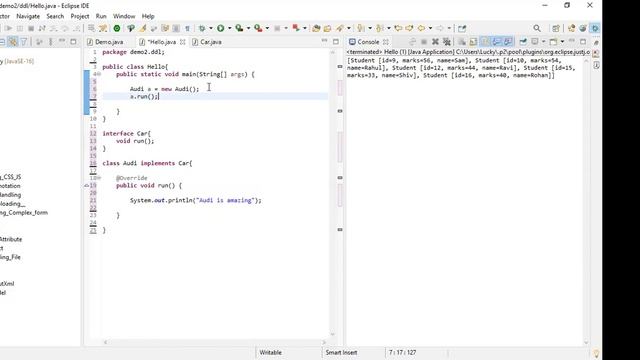Screen dimensions: 640x360
Task: Toggle Show Console on Standard Error
Action: [x=507, y=42]
